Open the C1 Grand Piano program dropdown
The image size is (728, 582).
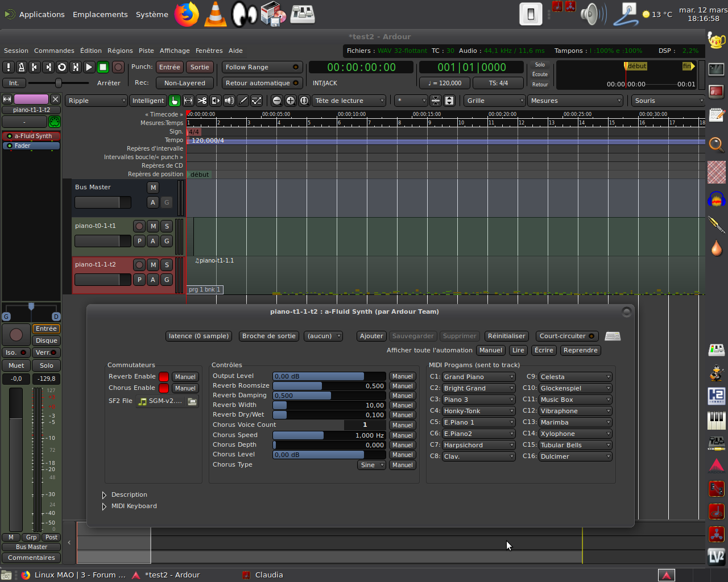[x=478, y=377]
